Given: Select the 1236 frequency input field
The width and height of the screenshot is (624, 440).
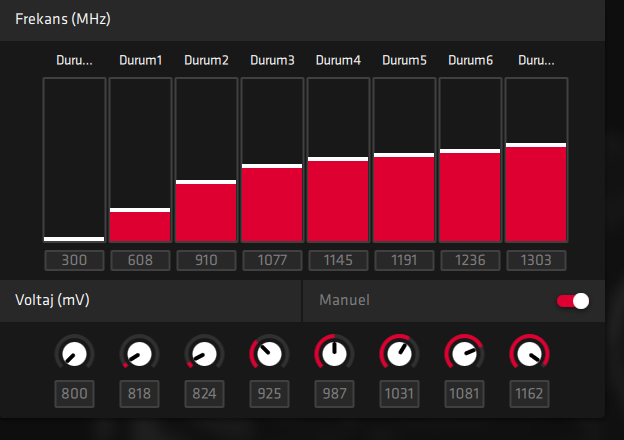Looking at the screenshot, I should pyautogui.click(x=470, y=260).
